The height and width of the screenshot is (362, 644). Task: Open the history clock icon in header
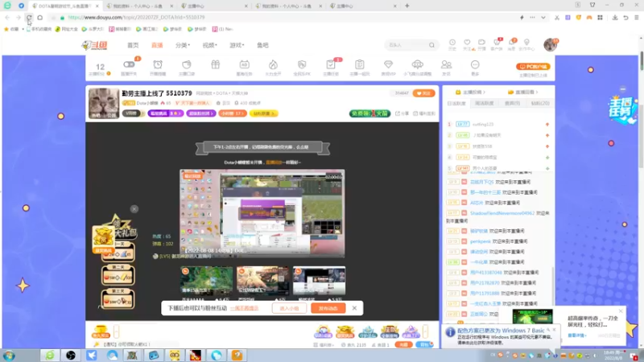[x=452, y=44]
